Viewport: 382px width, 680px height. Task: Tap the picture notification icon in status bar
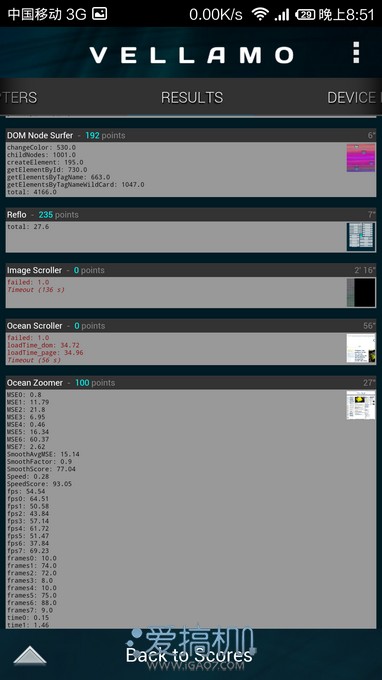(100, 14)
